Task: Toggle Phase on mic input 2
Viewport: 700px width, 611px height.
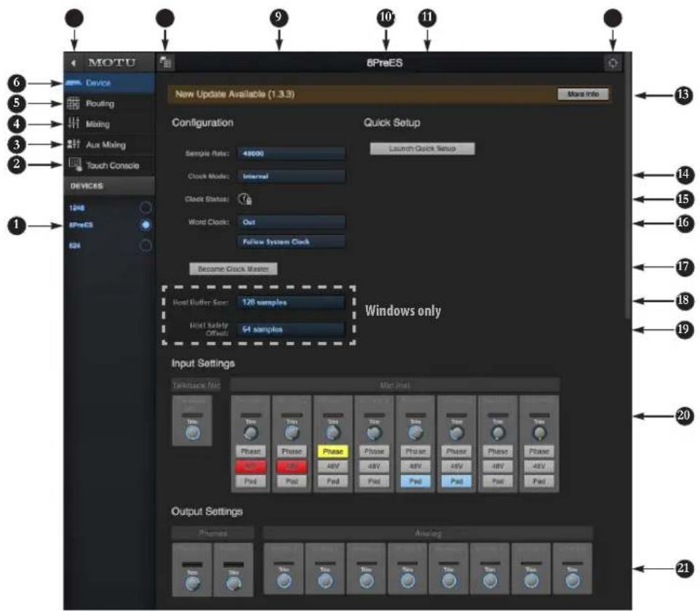Action: tap(292, 452)
